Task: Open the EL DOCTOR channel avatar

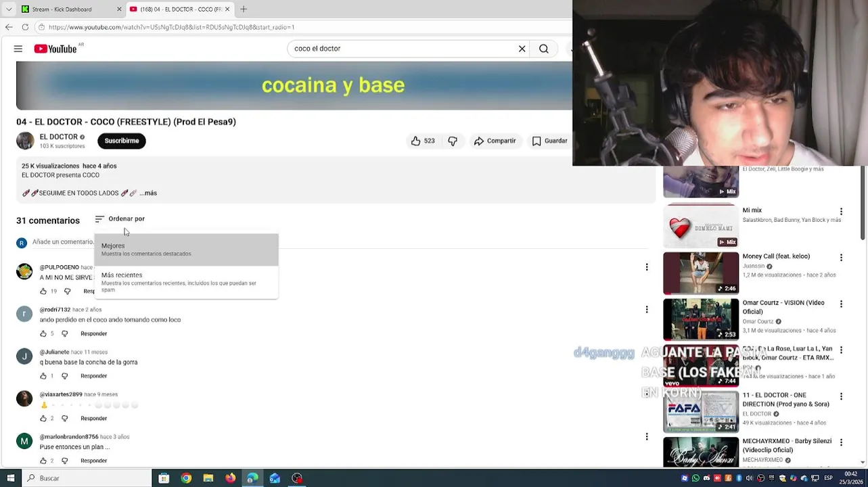Action: (25, 141)
